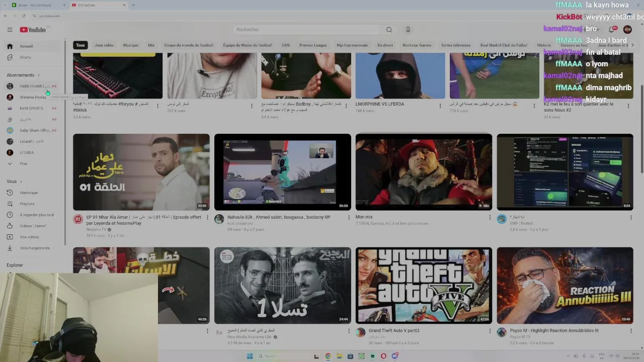Open LMORPHINE VS LFERDA video title
644x362 pixels.
pyautogui.click(x=380, y=104)
